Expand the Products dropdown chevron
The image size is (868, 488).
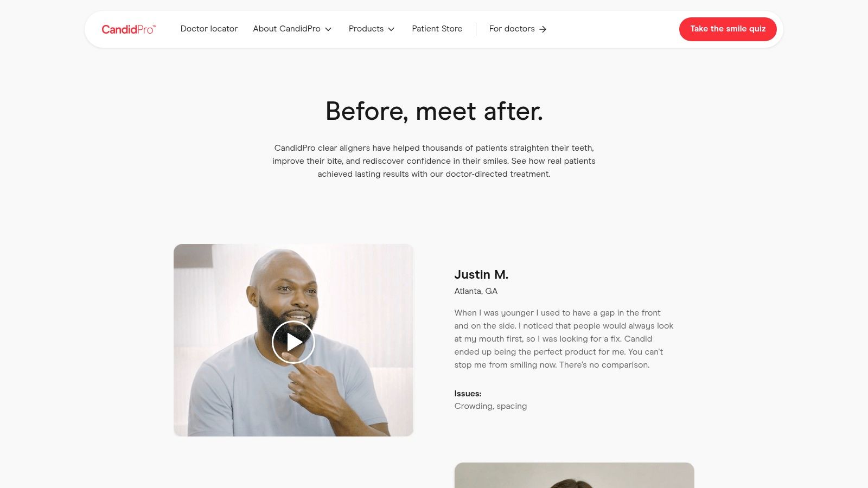pos(391,29)
